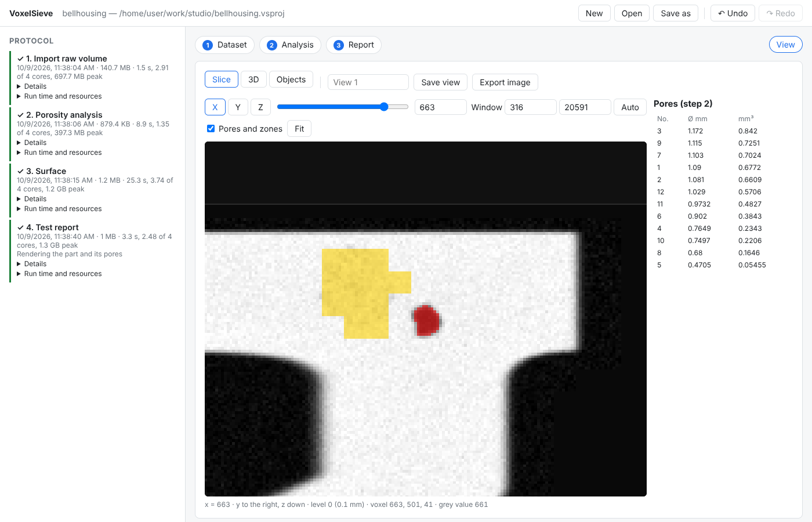Open the Dataset tab
Image resolution: width=812 pixels, height=522 pixels.
coord(224,45)
